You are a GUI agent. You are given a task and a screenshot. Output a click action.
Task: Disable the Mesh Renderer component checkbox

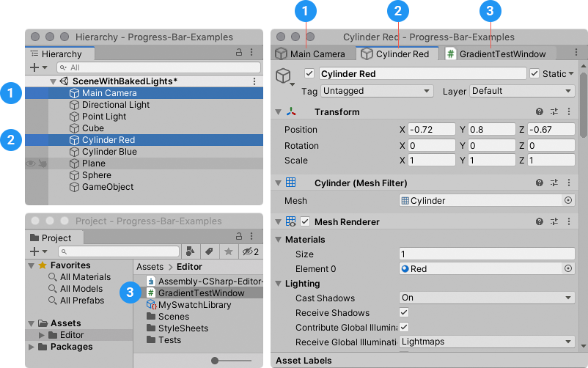tap(305, 221)
